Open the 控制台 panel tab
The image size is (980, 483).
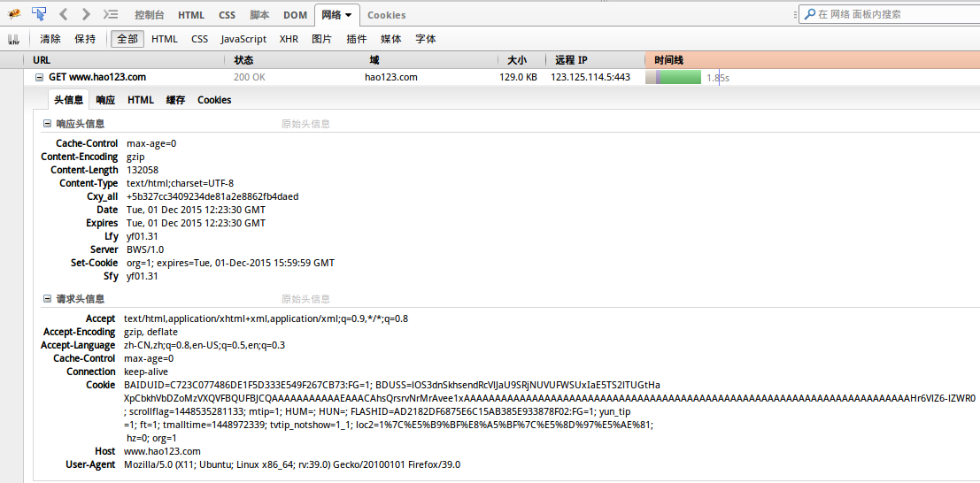point(150,15)
